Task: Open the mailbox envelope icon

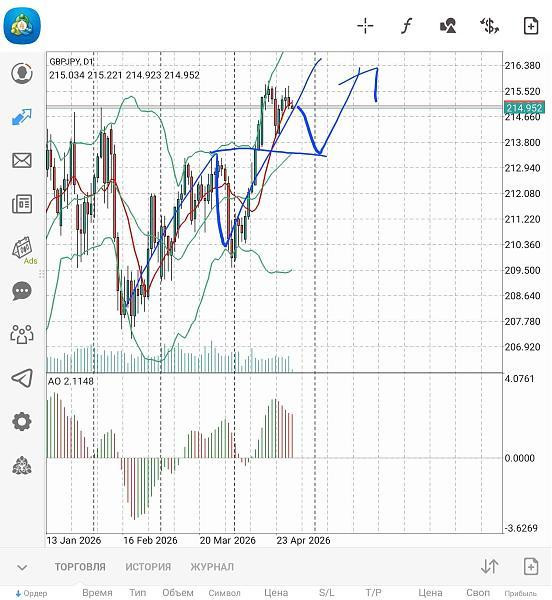Action: (22, 160)
